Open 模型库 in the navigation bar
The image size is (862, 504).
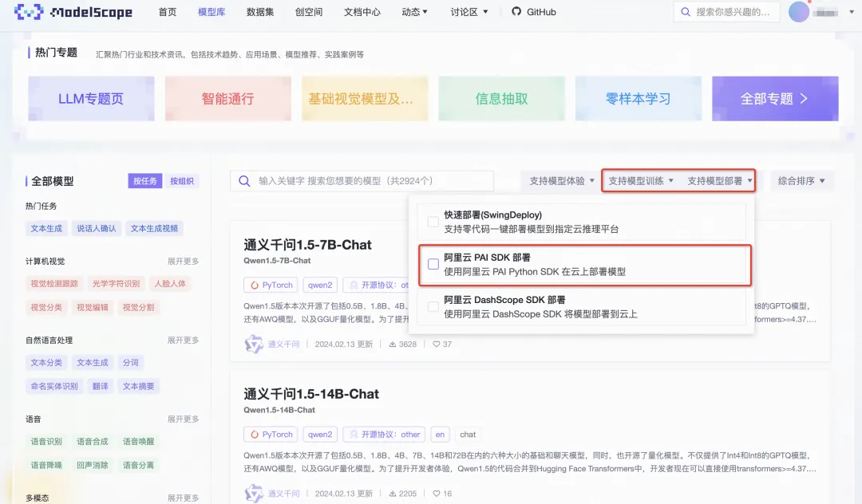coord(212,11)
